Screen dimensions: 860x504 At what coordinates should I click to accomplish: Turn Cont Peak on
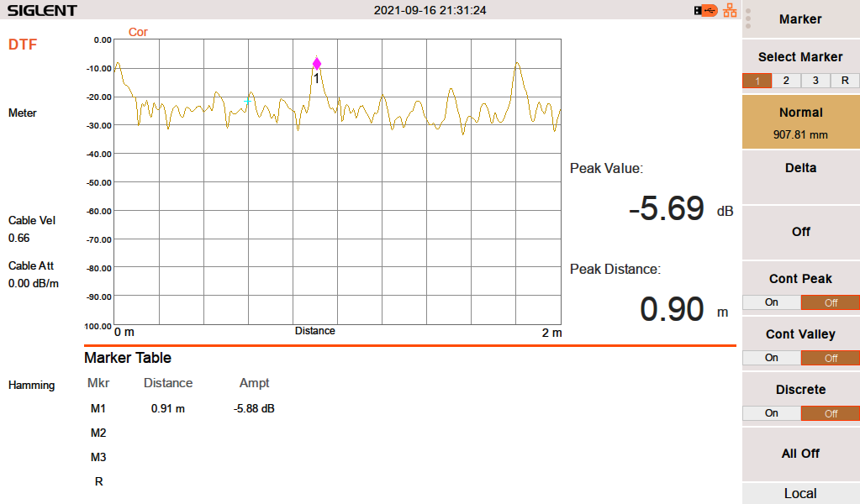tap(771, 302)
